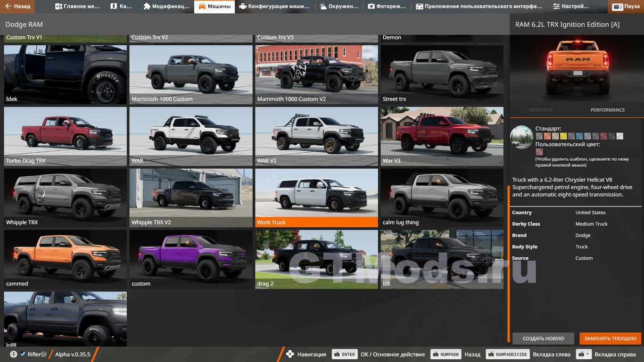
Task: Click the СОЗДАТЬ НОВУЮ button
Action: coord(543,338)
